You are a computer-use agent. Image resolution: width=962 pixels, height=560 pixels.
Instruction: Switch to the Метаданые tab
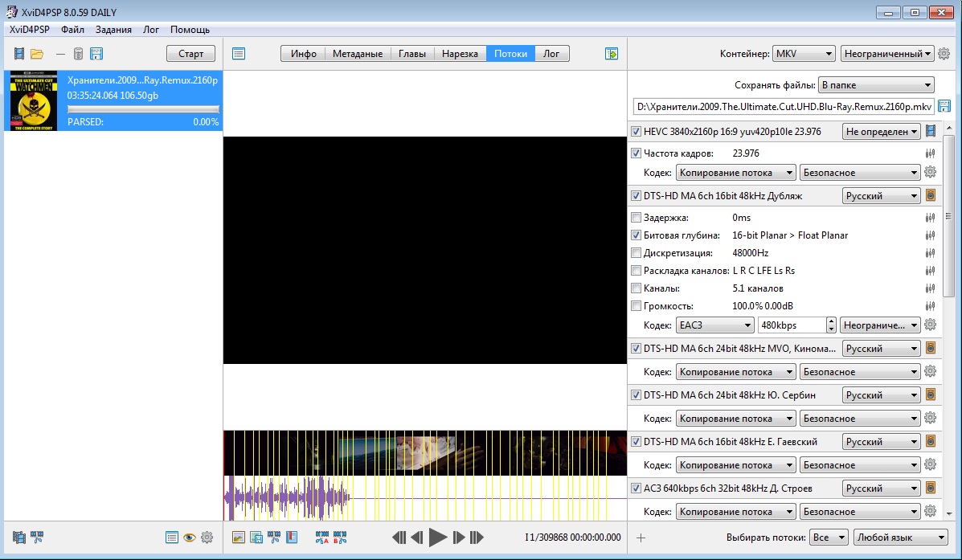click(x=358, y=54)
